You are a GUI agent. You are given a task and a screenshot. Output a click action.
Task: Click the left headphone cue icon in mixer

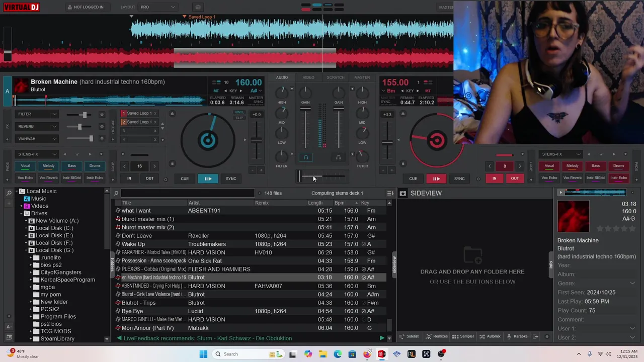pos(305,157)
